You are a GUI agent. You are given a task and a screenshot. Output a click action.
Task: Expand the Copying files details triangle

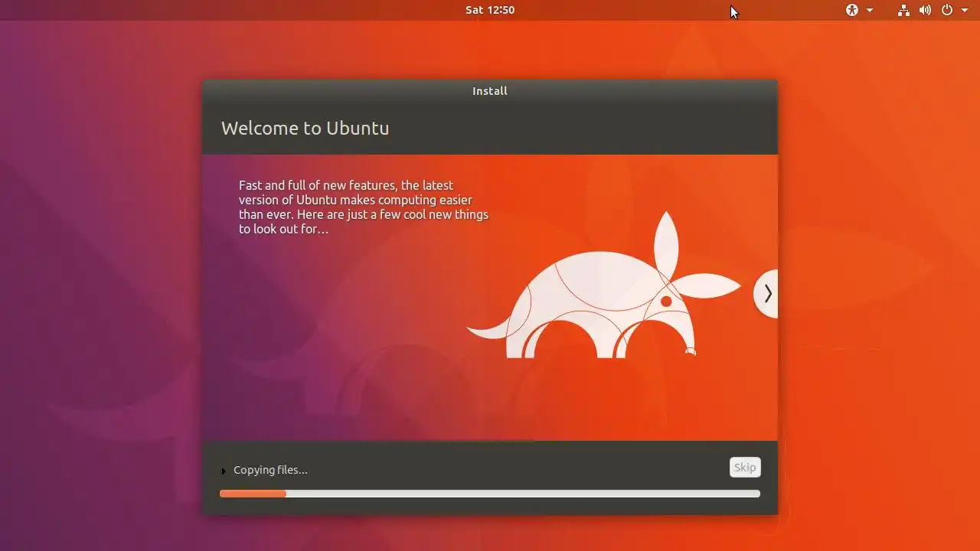click(x=224, y=471)
